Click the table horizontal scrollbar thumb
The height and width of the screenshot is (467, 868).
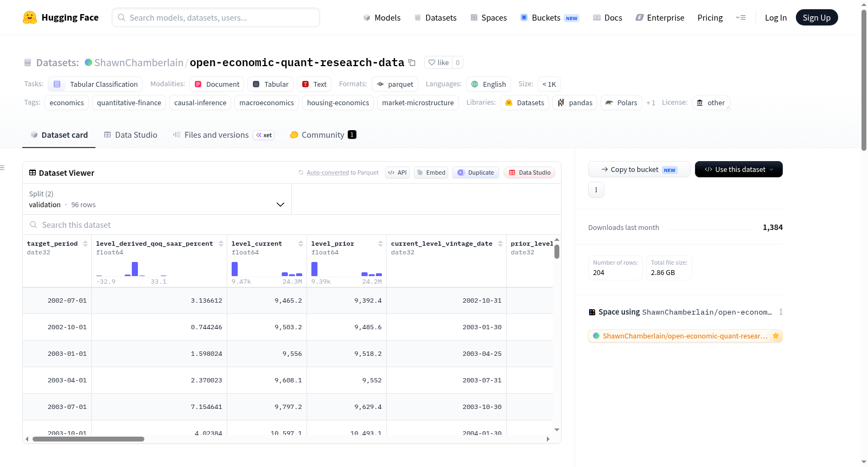(x=88, y=439)
